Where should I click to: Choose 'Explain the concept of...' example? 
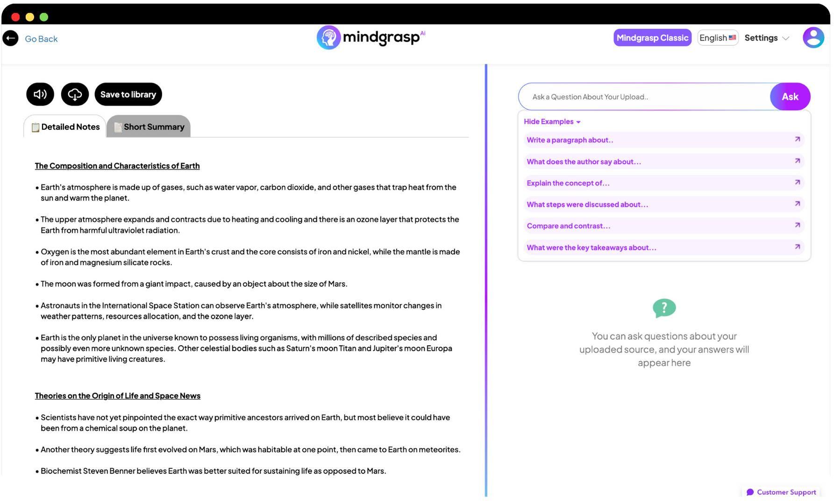(664, 183)
